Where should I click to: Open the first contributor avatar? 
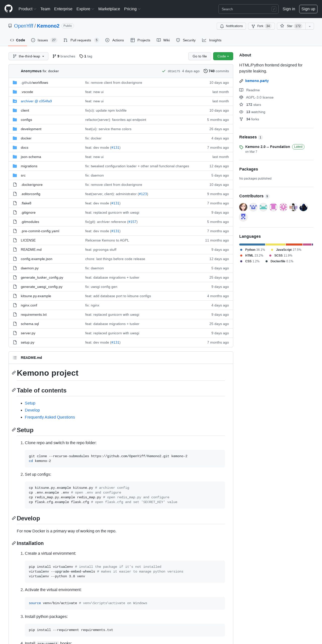pyautogui.click(x=243, y=207)
